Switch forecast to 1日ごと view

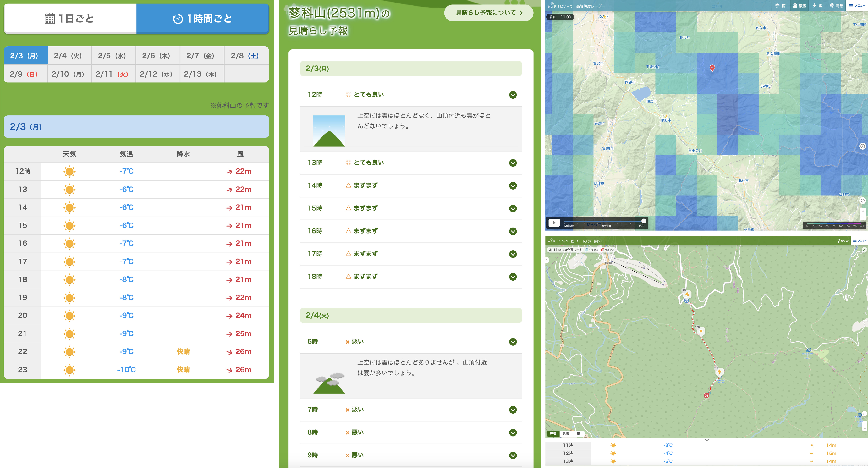click(70, 19)
